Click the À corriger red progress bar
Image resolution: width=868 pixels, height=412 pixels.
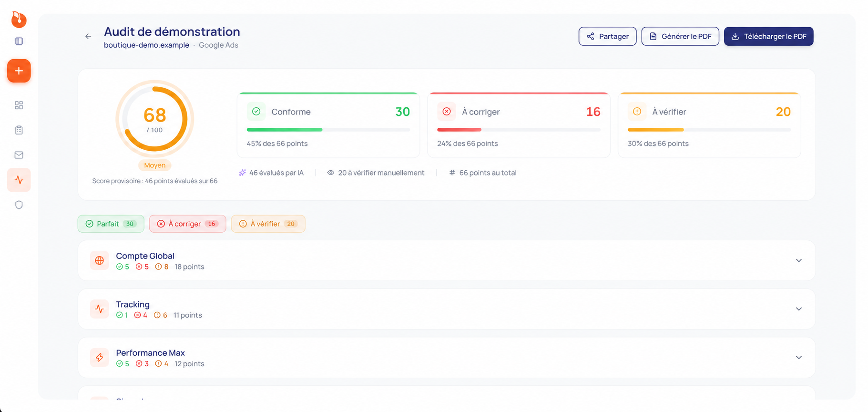pyautogui.click(x=519, y=130)
